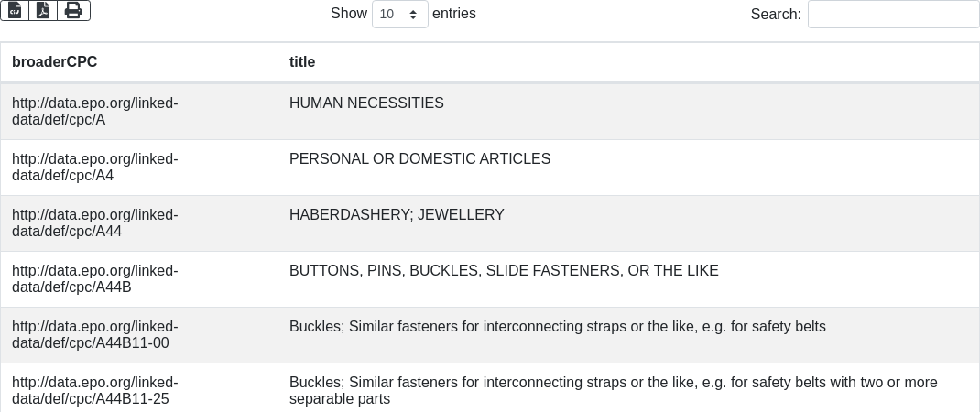
Task: Click the cpc/A44B URL cell
Action: (x=95, y=279)
